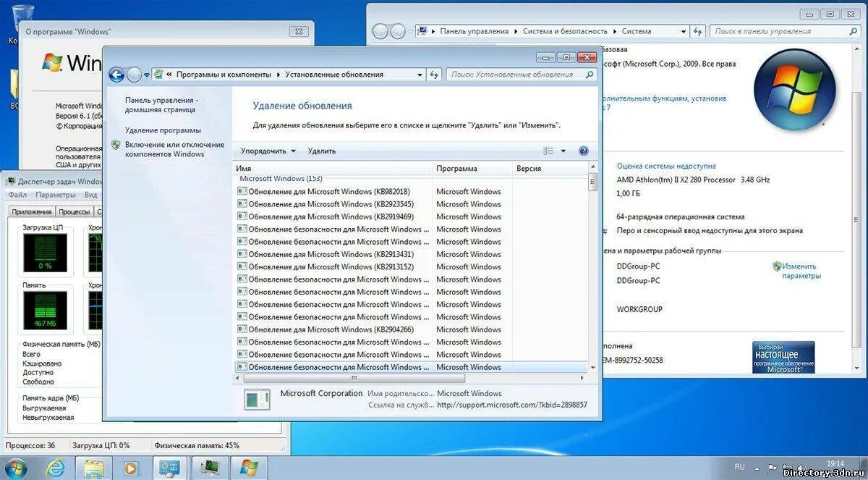
Task: Open Вид menu in Task Manager
Action: point(90,195)
